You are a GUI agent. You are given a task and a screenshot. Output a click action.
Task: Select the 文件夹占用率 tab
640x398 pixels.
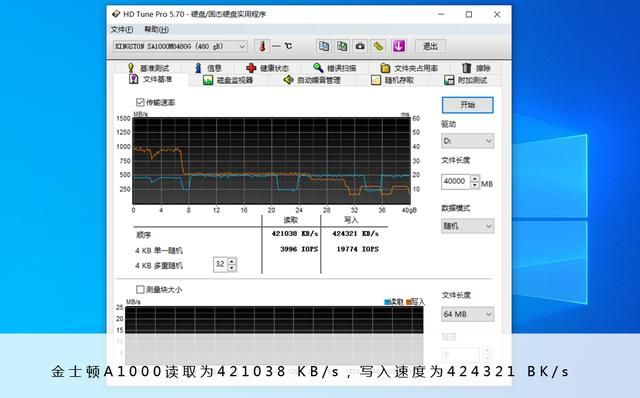pos(409,68)
